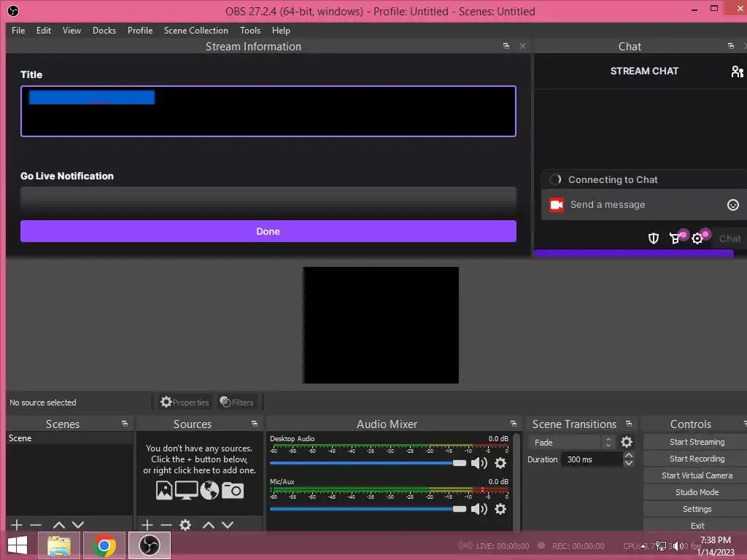Float the Scenes dock
The height and width of the screenshot is (560, 747).
(125, 424)
